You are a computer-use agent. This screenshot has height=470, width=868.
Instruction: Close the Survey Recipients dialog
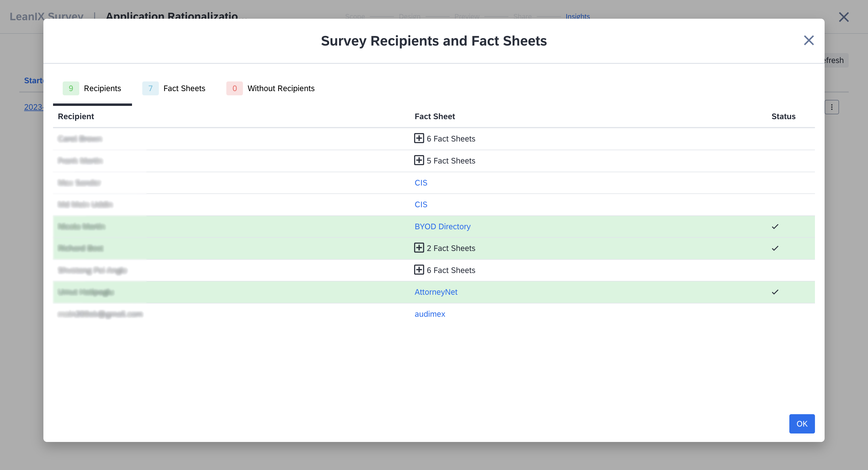click(808, 40)
